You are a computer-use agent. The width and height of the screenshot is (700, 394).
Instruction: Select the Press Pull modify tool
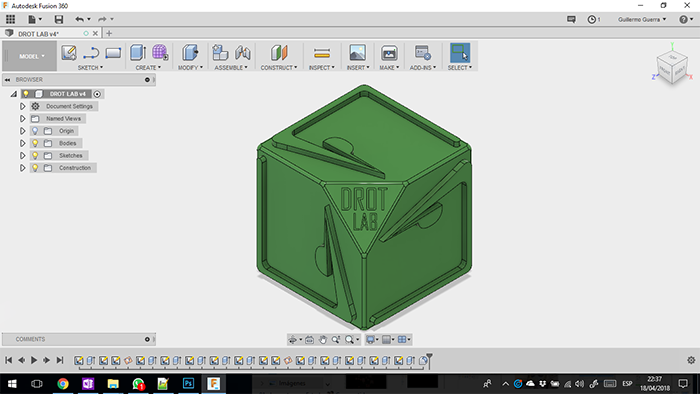pos(190,53)
